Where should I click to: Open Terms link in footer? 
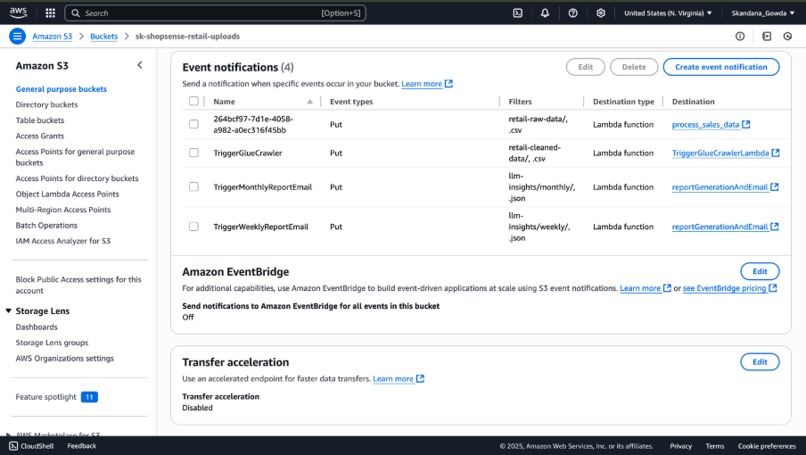pyautogui.click(x=715, y=446)
